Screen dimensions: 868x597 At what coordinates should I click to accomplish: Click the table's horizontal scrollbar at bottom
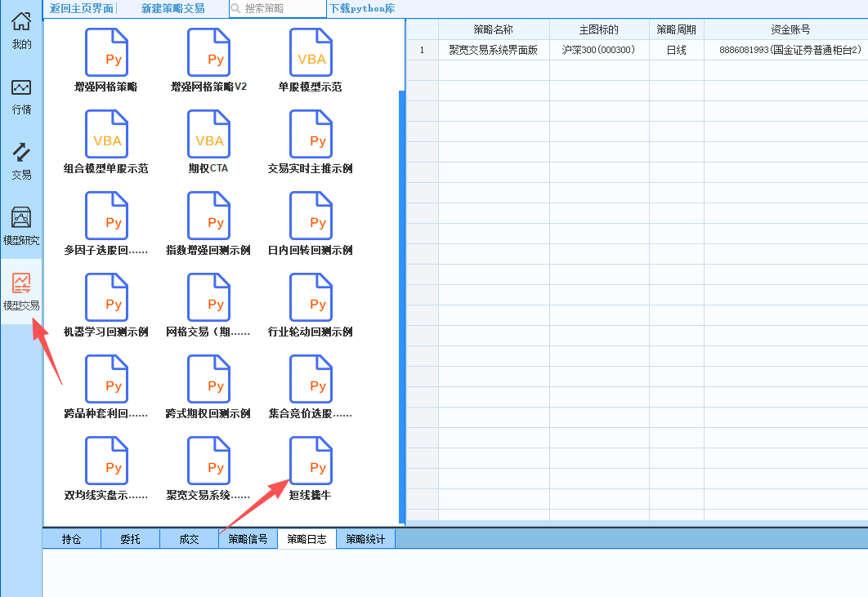click(637, 523)
